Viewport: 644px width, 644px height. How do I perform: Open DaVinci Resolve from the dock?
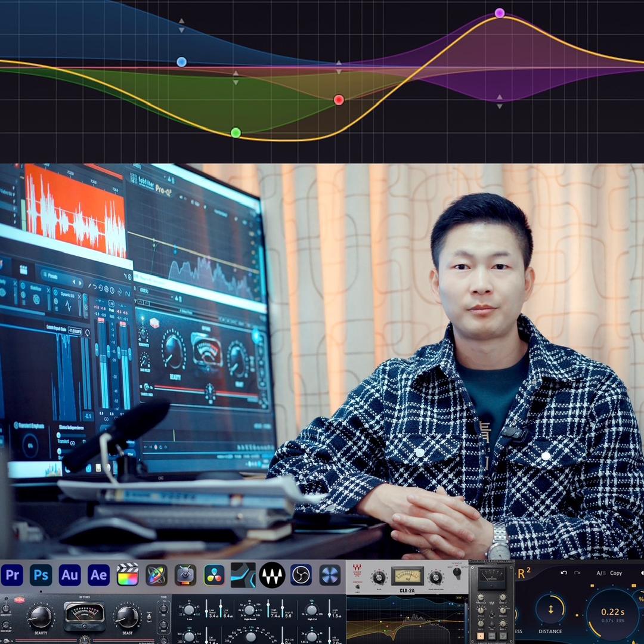[214, 575]
